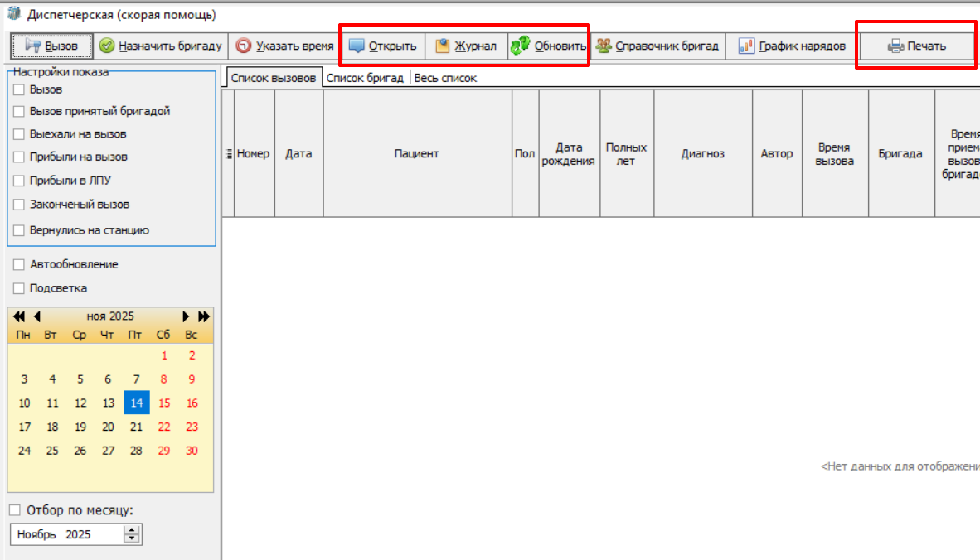Go to next month in calendar
Screen dimensions: 980x560
tap(185, 316)
